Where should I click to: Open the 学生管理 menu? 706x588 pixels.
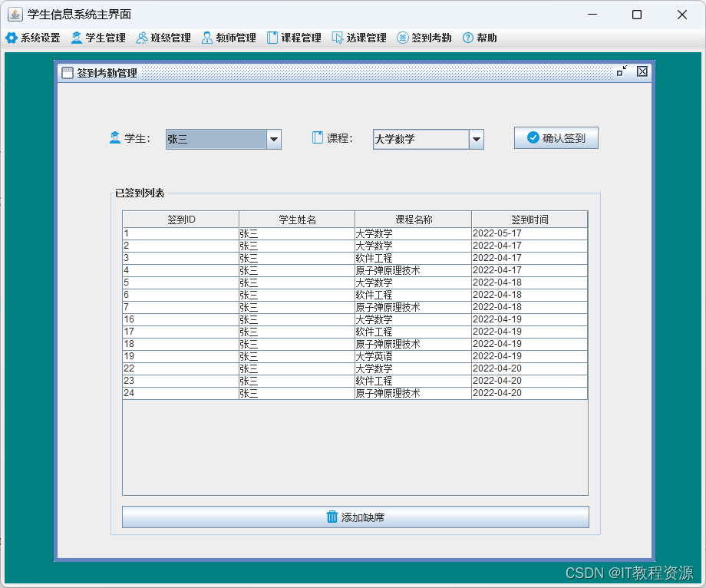(x=98, y=38)
